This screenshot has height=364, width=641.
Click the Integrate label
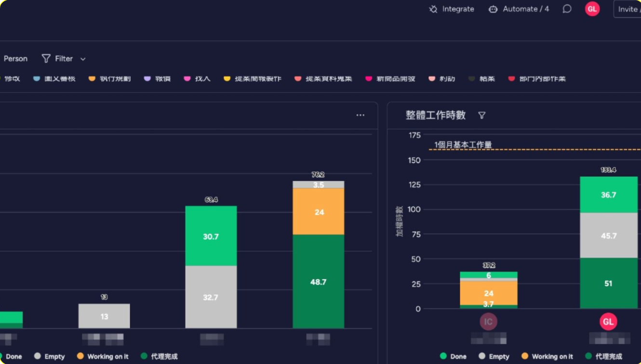pos(458,9)
